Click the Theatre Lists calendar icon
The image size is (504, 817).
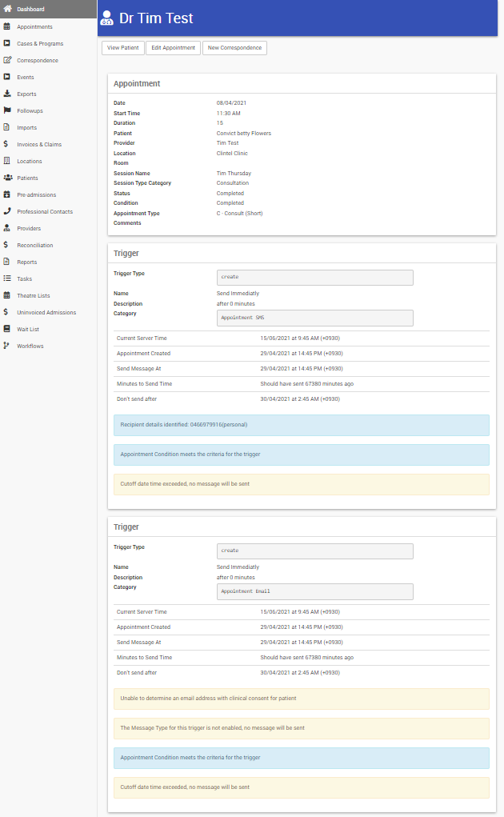click(6, 295)
